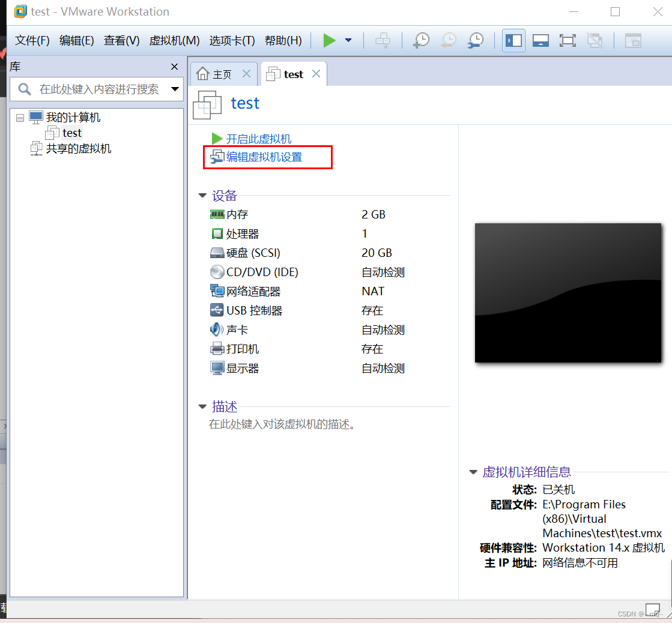Click the CD/DVD (IDE) device row
672x623 pixels.
(307, 272)
